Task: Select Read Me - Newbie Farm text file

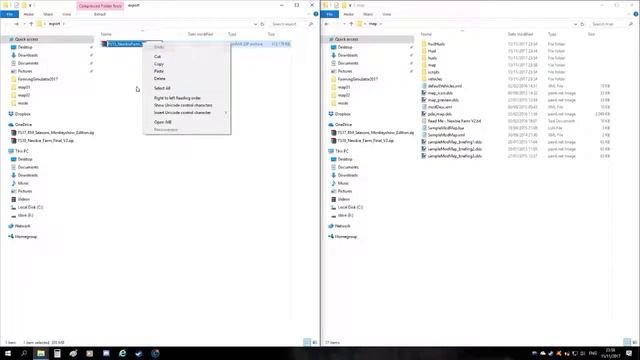Action: [454, 121]
